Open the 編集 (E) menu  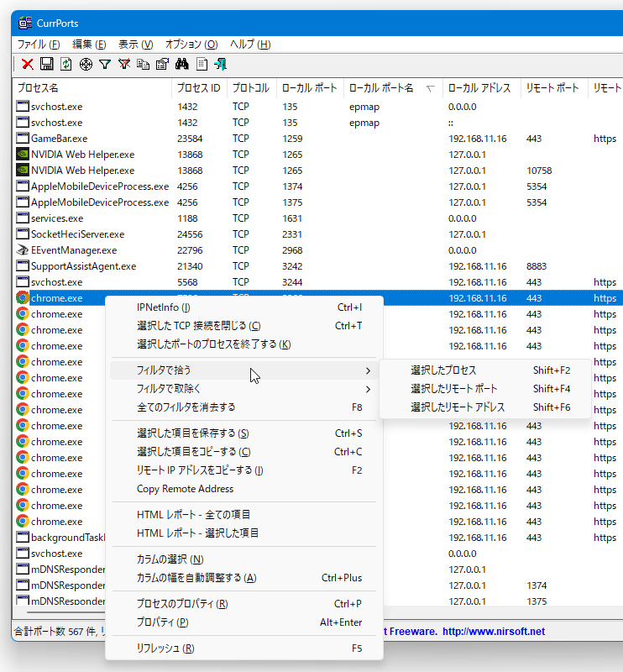(89, 45)
